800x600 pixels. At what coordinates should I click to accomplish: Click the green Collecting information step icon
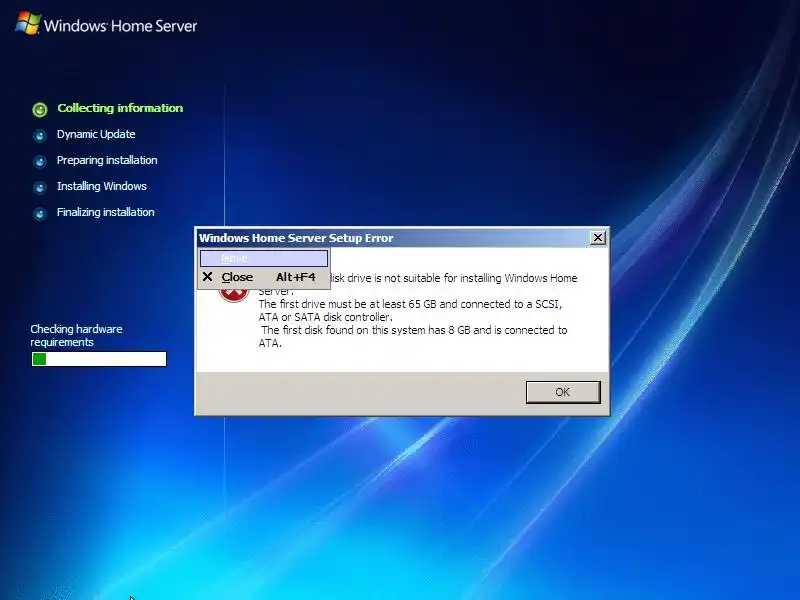[40, 109]
